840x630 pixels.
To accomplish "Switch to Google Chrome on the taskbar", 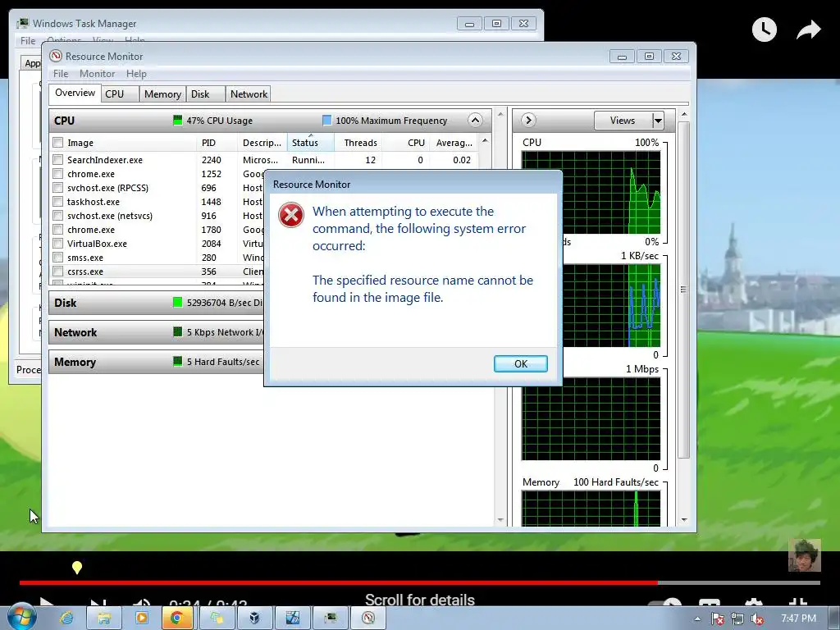I will (177, 619).
